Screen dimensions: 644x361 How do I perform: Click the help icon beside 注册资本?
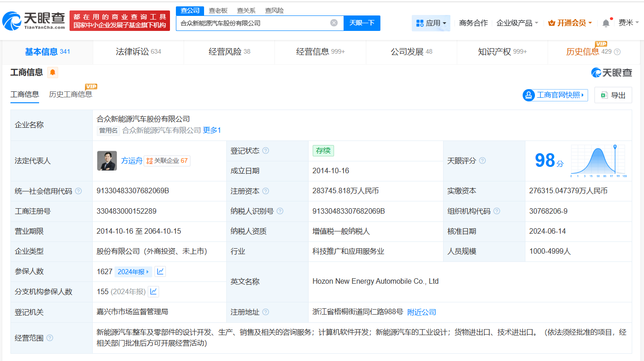266,191
